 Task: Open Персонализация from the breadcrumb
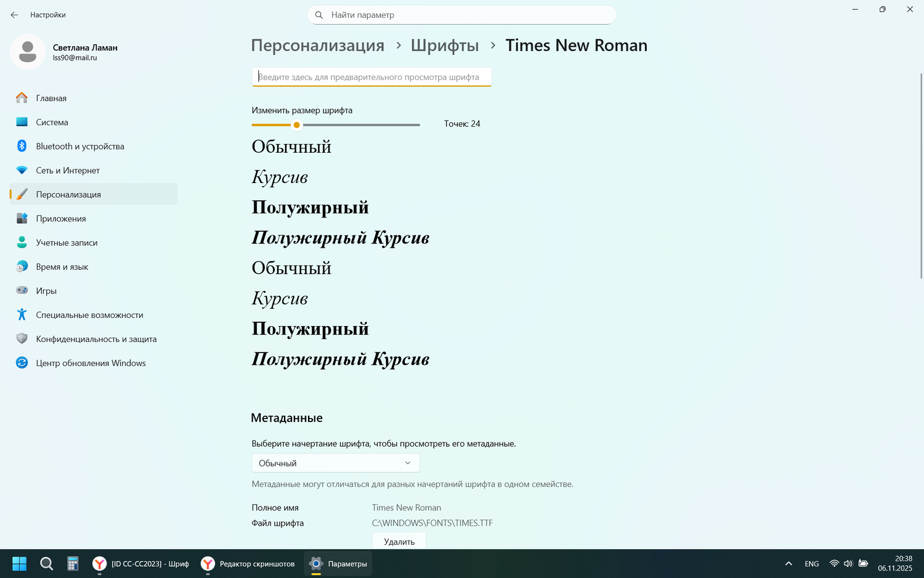(x=317, y=45)
